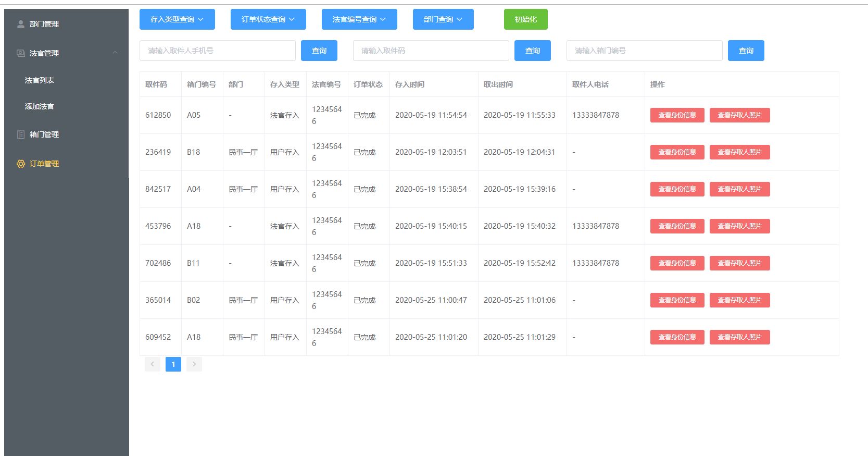This screenshot has height=456, width=868.
Task: Click the 箱门管理 icon in sidebar
Action: 21,134
